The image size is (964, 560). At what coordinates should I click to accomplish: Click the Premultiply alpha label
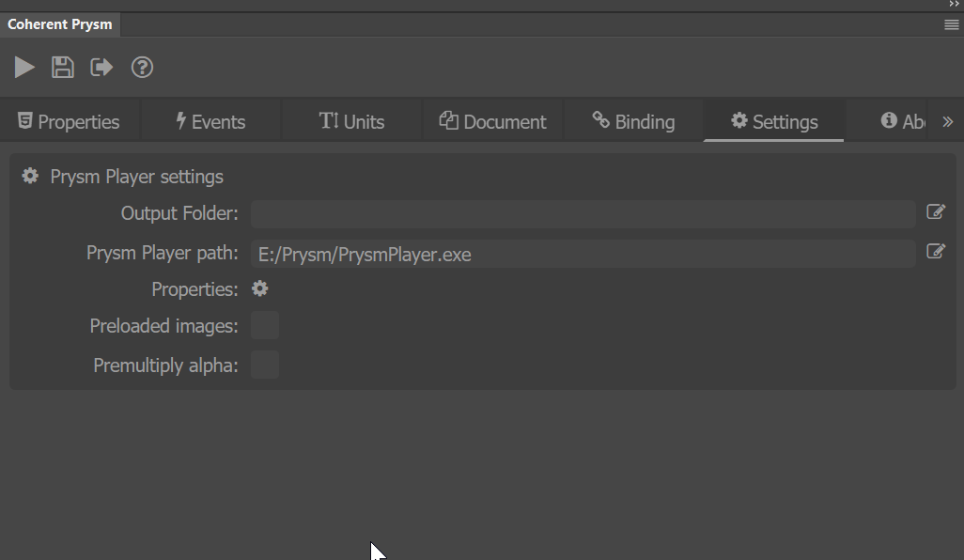pyautogui.click(x=165, y=366)
